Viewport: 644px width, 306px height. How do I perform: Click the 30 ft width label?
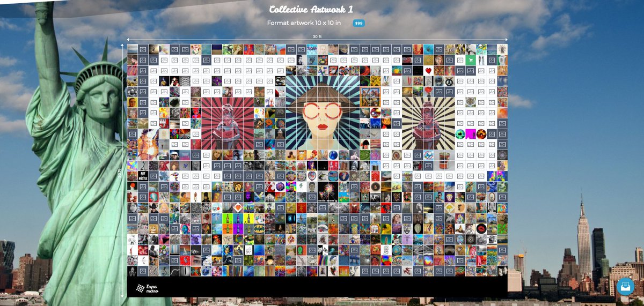317,36
